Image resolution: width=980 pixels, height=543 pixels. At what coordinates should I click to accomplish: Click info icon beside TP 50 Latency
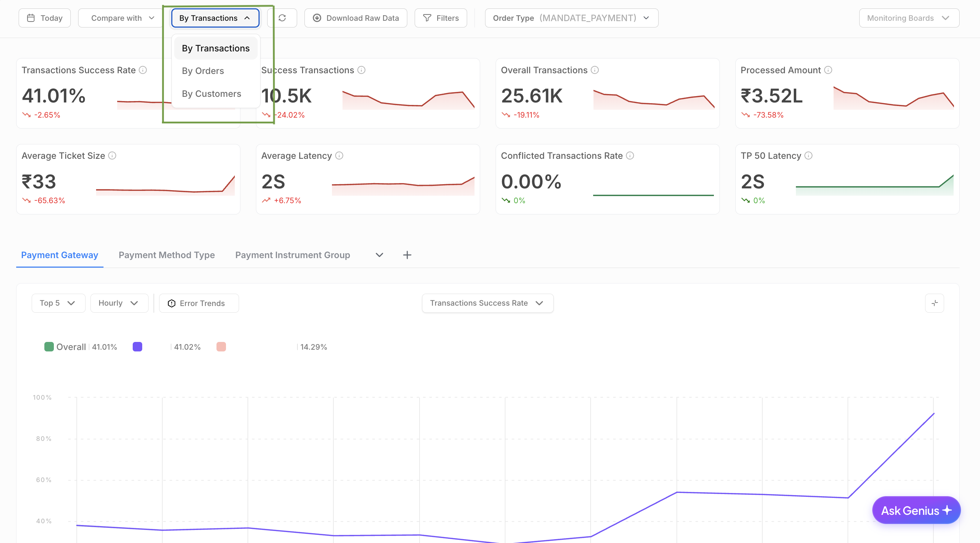click(809, 156)
